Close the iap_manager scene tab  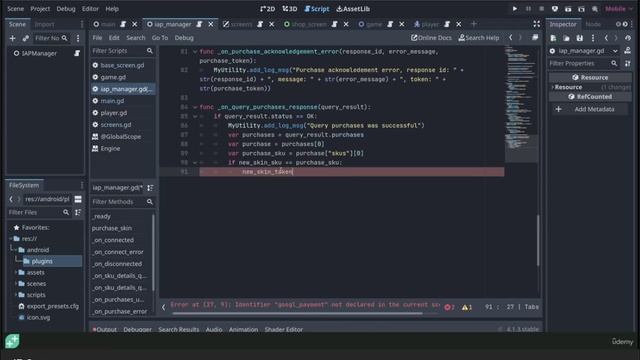pyautogui.click(x=211, y=24)
